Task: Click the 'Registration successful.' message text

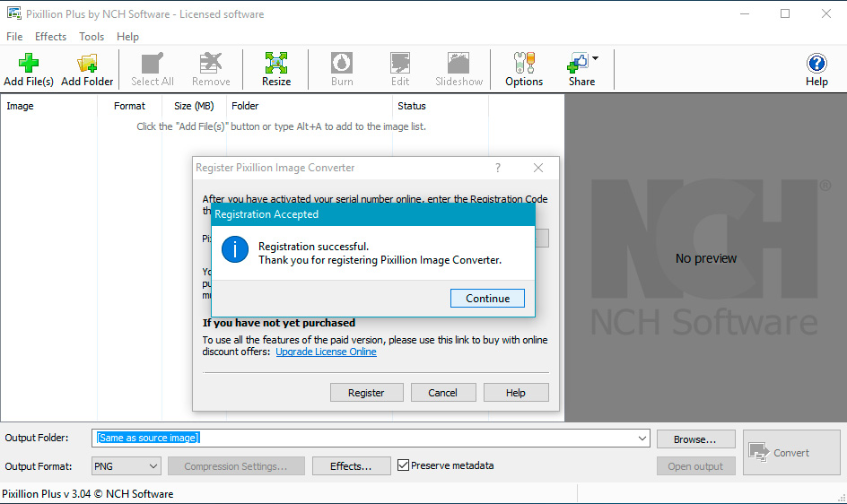Action: (313, 247)
